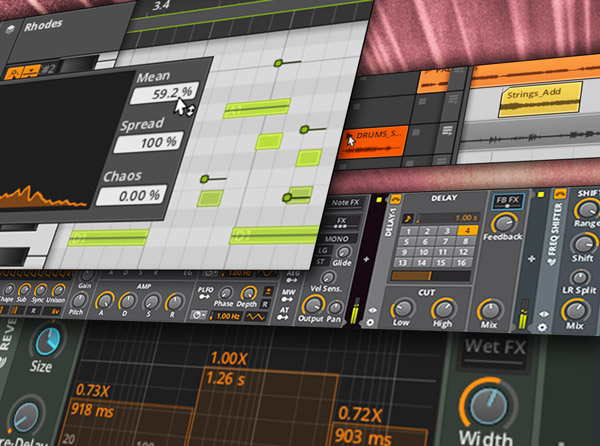Image resolution: width=600 pixels, height=446 pixels.
Task: Select delay step 13
Action: 402,263
